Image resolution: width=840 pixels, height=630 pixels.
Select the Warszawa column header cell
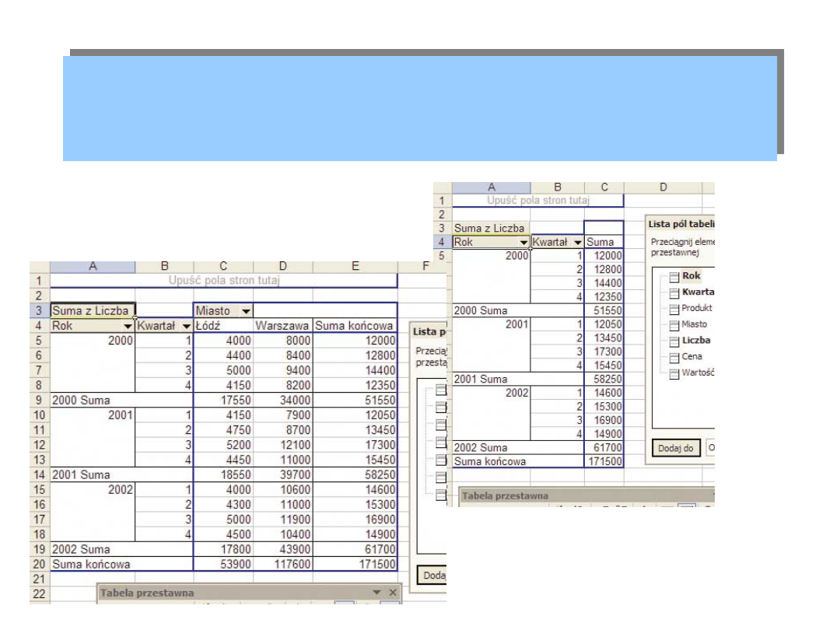pos(282,327)
